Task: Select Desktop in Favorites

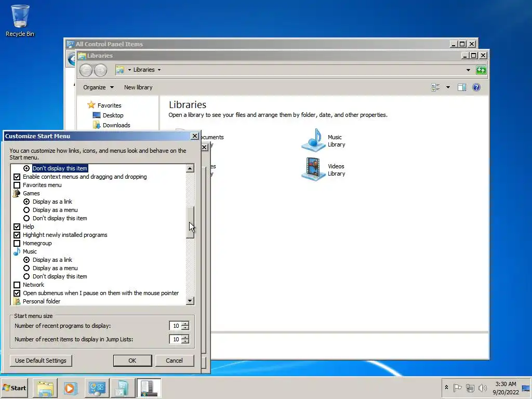Action: (x=113, y=115)
